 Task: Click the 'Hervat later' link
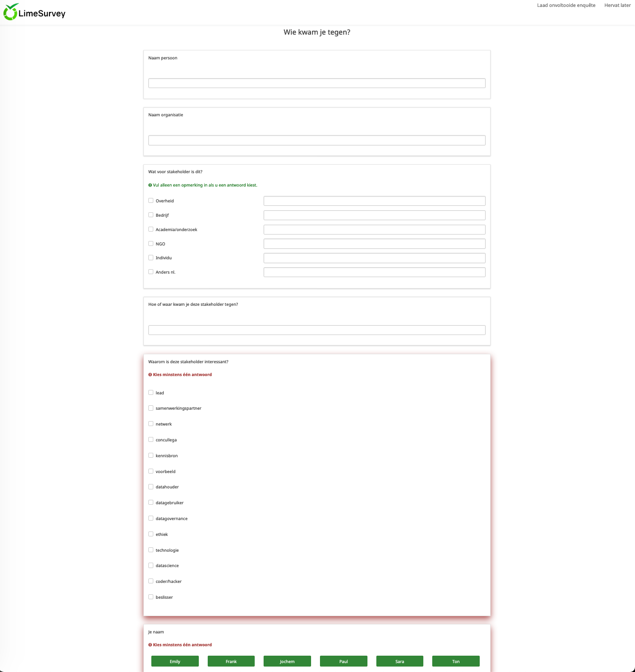[x=617, y=5]
